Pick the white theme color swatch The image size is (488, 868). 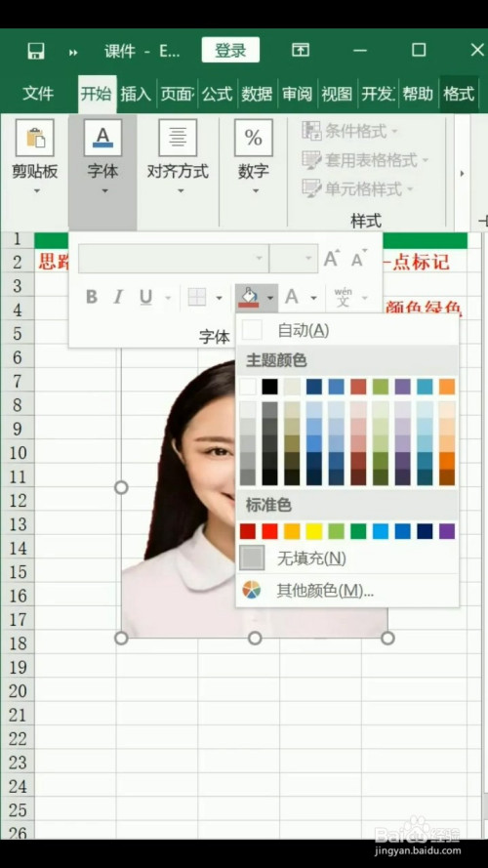248,387
